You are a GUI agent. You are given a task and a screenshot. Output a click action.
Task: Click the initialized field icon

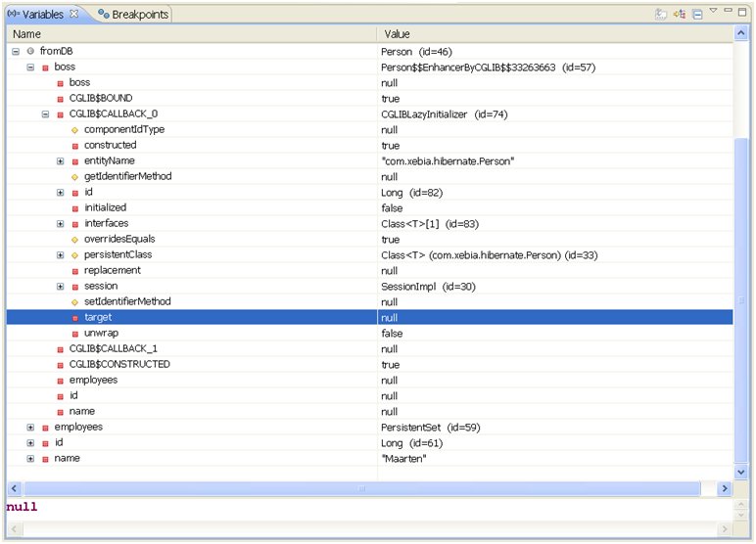[75, 208]
